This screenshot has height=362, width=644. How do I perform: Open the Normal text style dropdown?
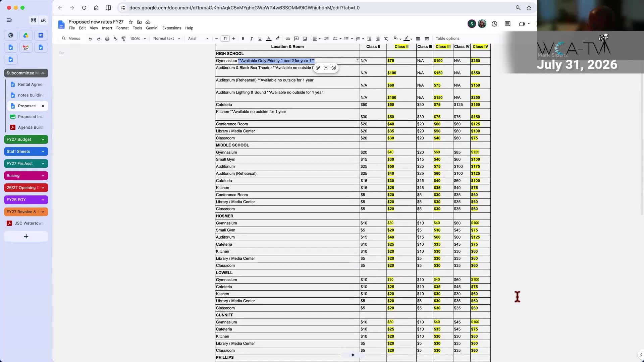tap(167, 39)
